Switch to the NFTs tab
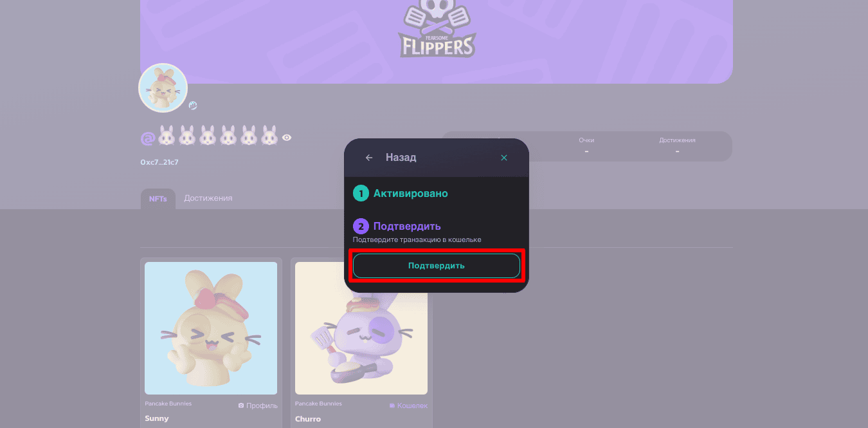The image size is (868, 428). pyautogui.click(x=158, y=199)
